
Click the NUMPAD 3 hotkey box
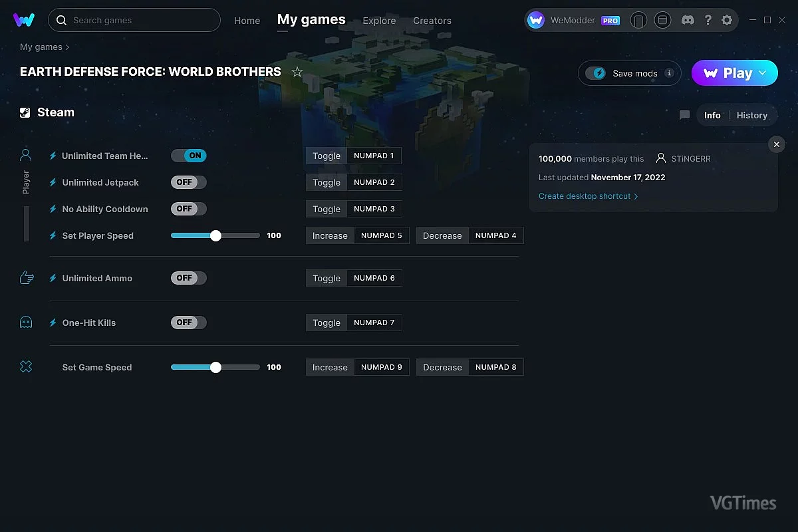[374, 209]
